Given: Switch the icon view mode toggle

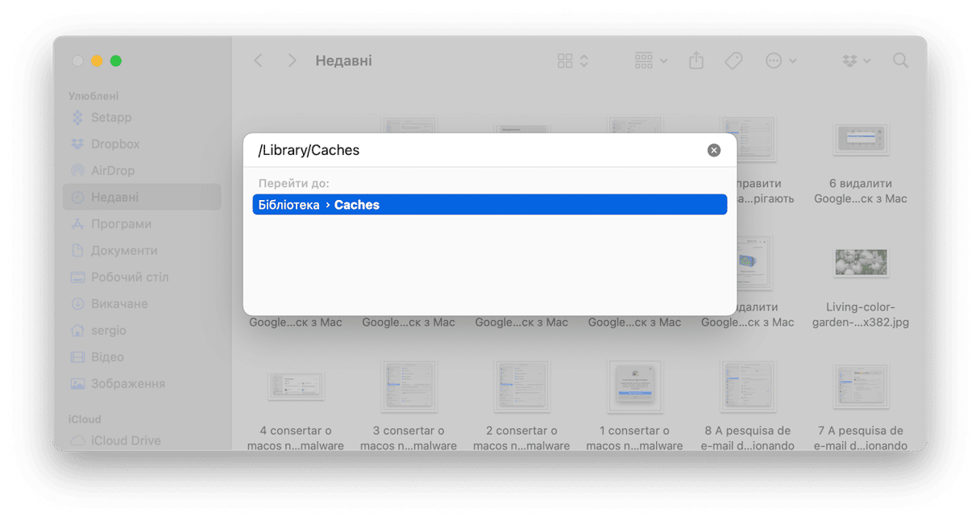Looking at the screenshot, I should (573, 60).
